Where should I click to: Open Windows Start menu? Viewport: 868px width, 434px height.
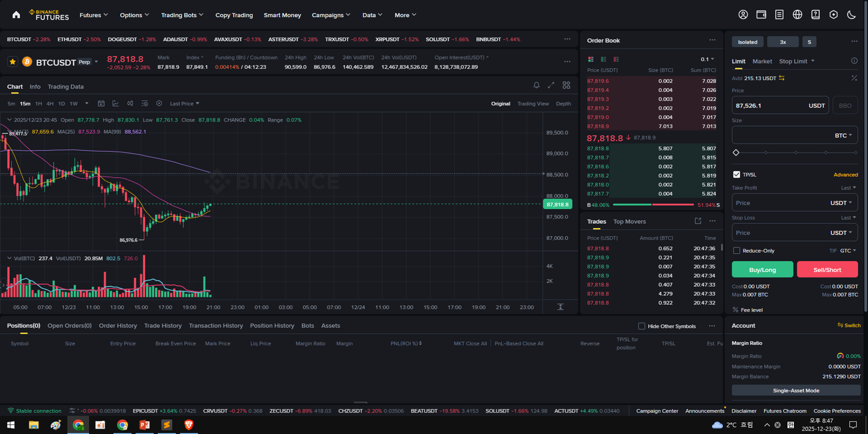click(11, 425)
